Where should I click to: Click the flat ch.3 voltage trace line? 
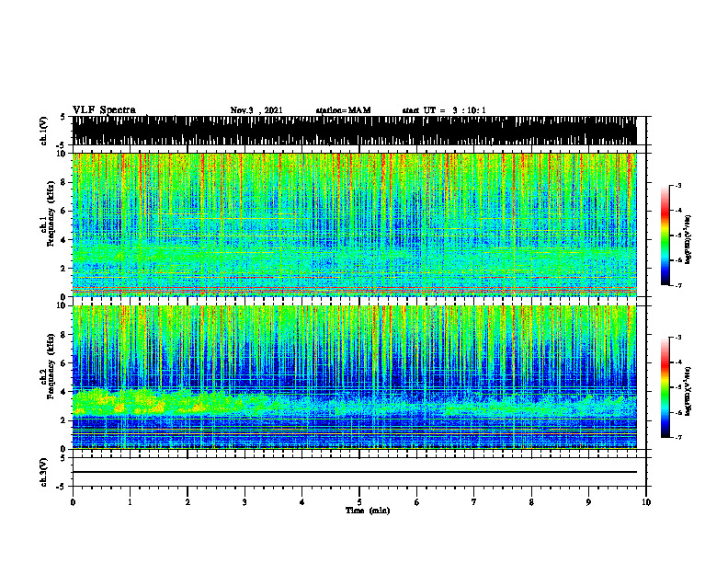(x=354, y=472)
